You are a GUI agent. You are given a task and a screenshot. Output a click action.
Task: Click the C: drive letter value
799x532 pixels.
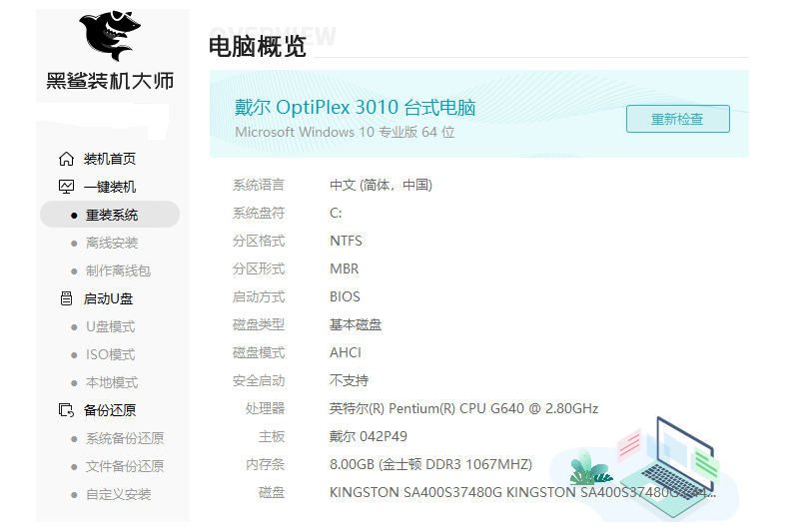pyautogui.click(x=336, y=213)
